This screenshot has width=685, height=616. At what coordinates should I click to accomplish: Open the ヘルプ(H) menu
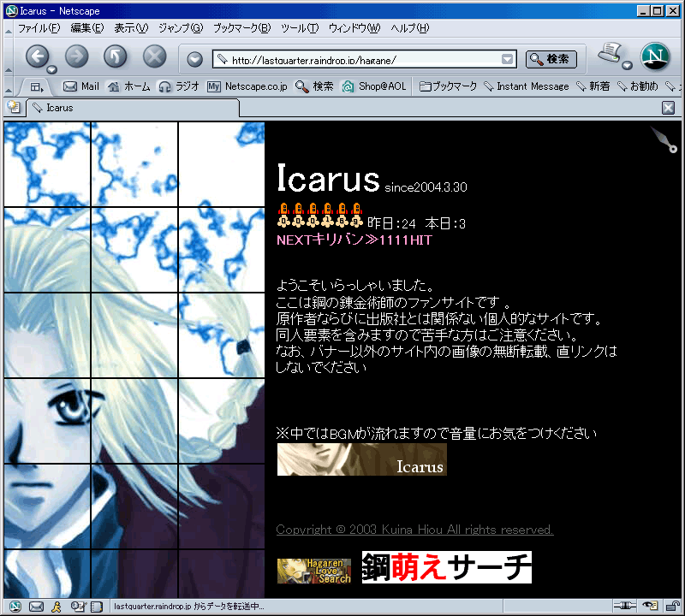pos(410,28)
